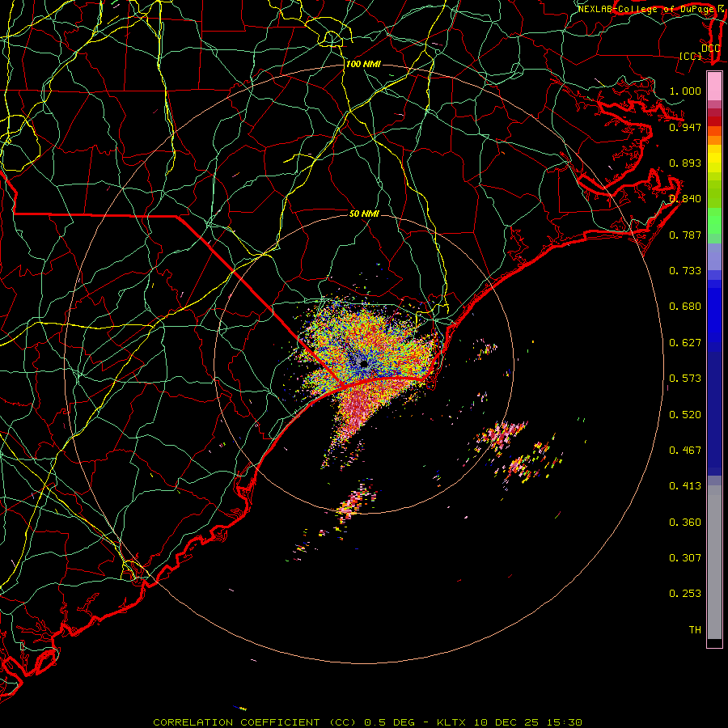
Task: Click the [CC] label above color bar
Action: [x=691, y=56]
